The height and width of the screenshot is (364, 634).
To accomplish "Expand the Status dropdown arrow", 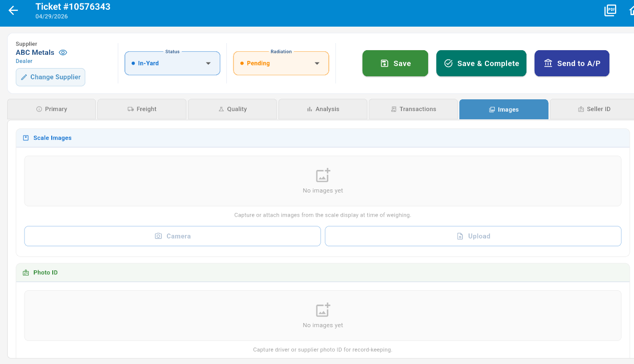I will coord(208,63).
